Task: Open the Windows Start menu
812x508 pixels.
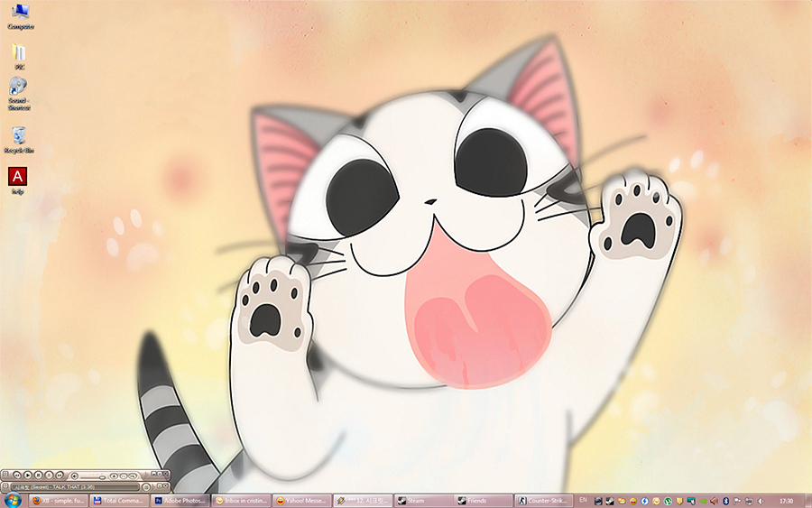Action: (x=13, y=501)
